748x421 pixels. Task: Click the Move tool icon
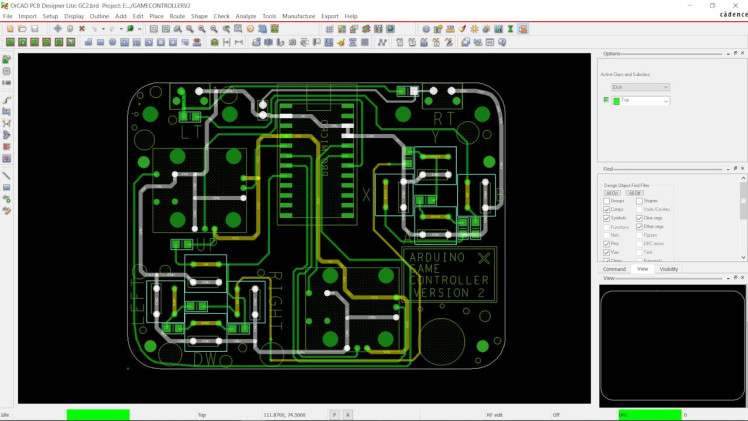[x=57, y=29]
